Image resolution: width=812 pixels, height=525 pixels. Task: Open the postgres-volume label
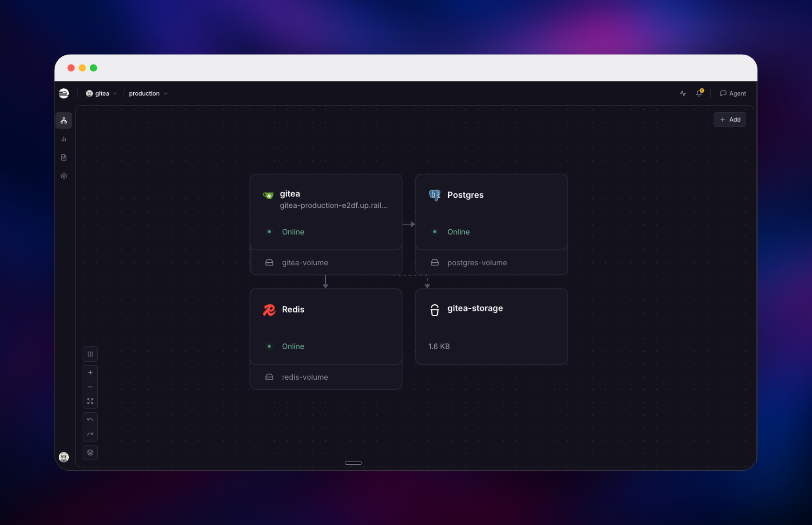coord(477,263)
